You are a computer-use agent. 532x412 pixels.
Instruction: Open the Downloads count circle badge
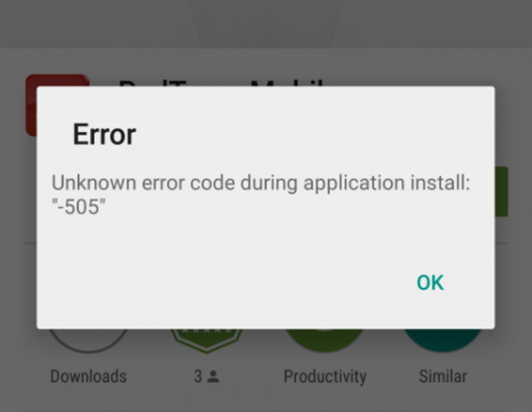[88, 341]
